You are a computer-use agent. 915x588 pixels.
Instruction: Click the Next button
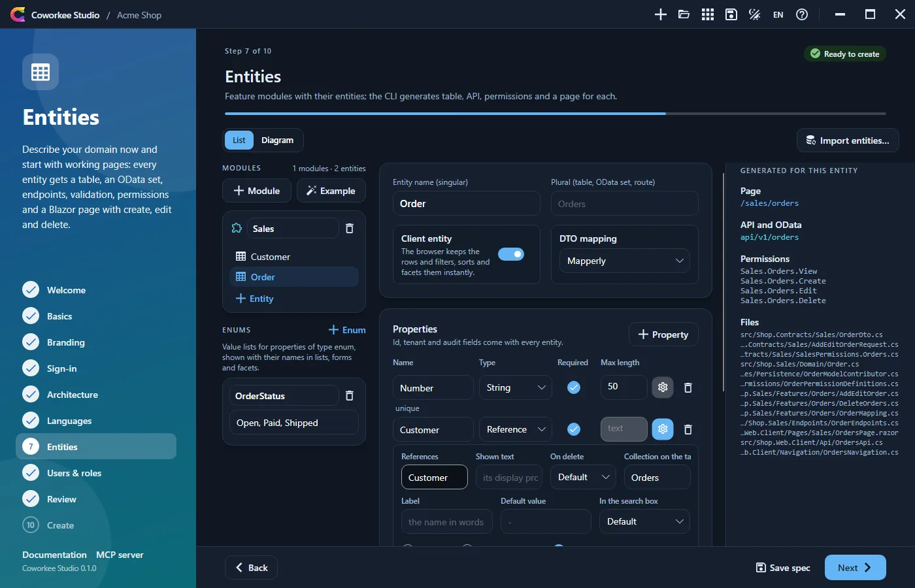click(856, 567)
